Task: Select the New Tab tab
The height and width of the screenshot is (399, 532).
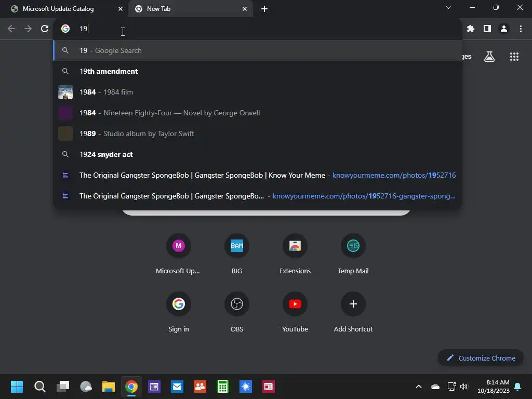Action: tap(158, 9)
